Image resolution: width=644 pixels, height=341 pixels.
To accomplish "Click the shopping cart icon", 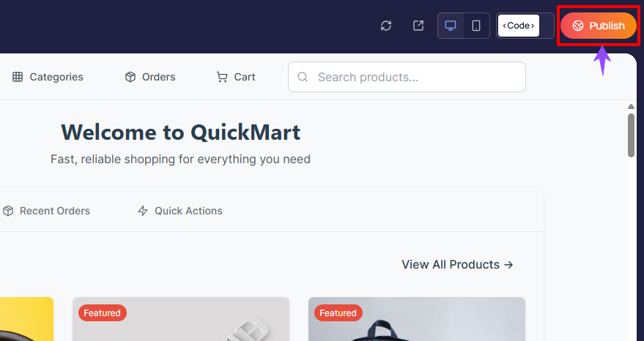I will pyautogui.click(x=222, y=77).
